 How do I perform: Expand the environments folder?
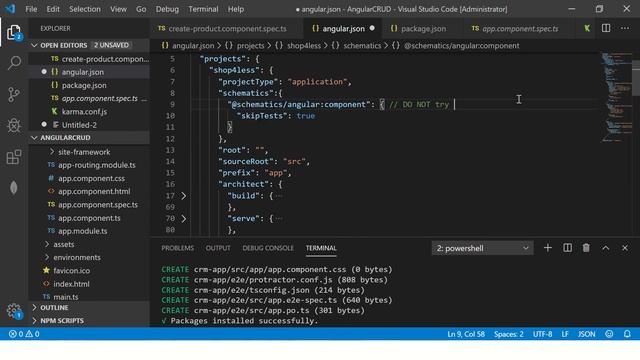[x=47, y=257]
